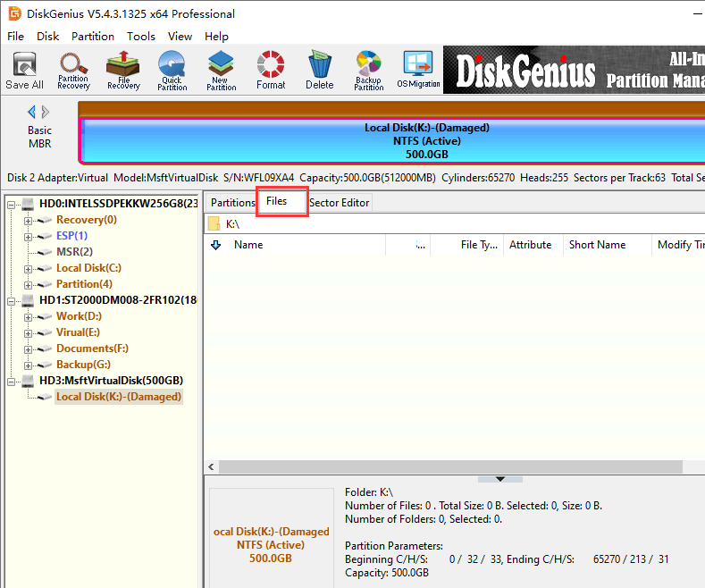Launch the File Recovery tool
This screenshot has width=705, height=588.
click(x=123, y=71)
